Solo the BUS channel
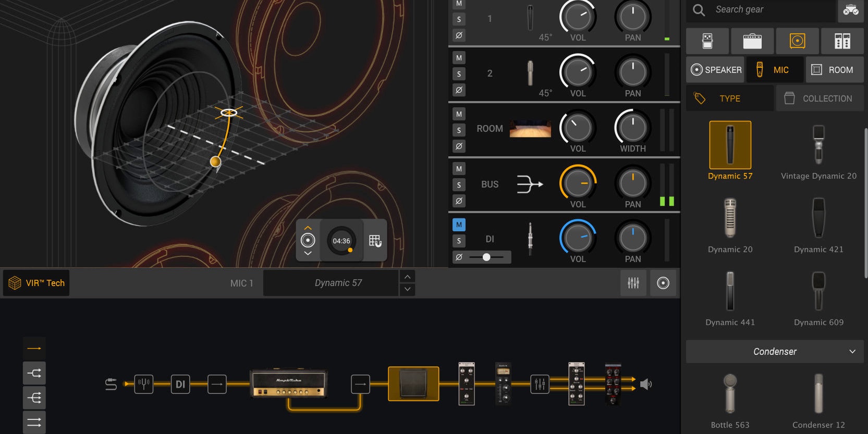868x434 pixels. 459,185
